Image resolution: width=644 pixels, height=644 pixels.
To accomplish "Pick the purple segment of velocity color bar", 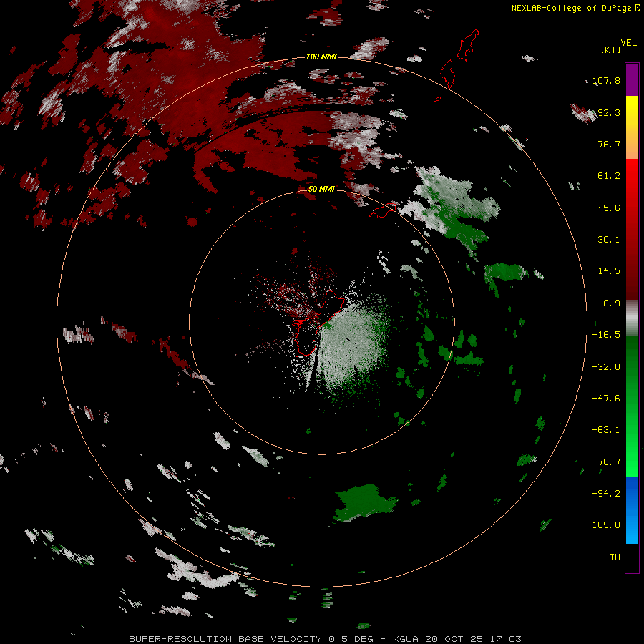I will (632, 79).
